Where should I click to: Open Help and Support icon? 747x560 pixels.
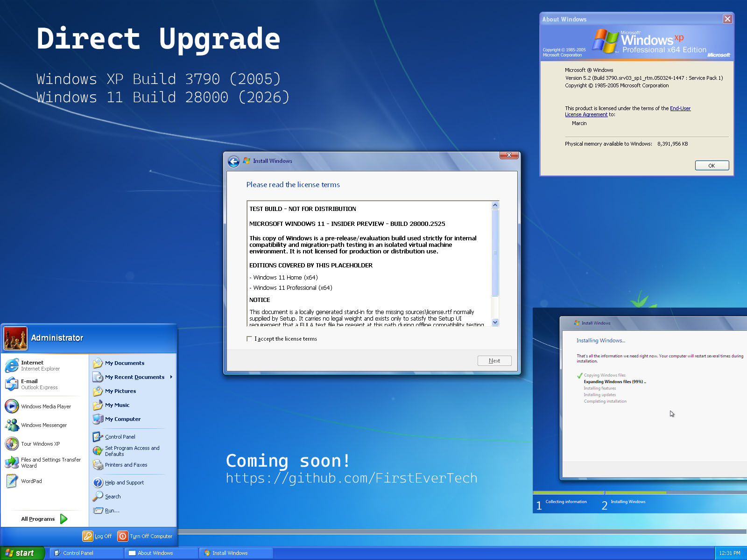98,483
